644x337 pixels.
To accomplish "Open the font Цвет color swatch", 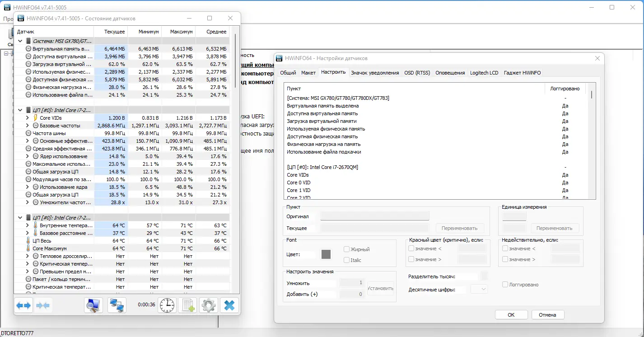I will [x=326, y=254].
